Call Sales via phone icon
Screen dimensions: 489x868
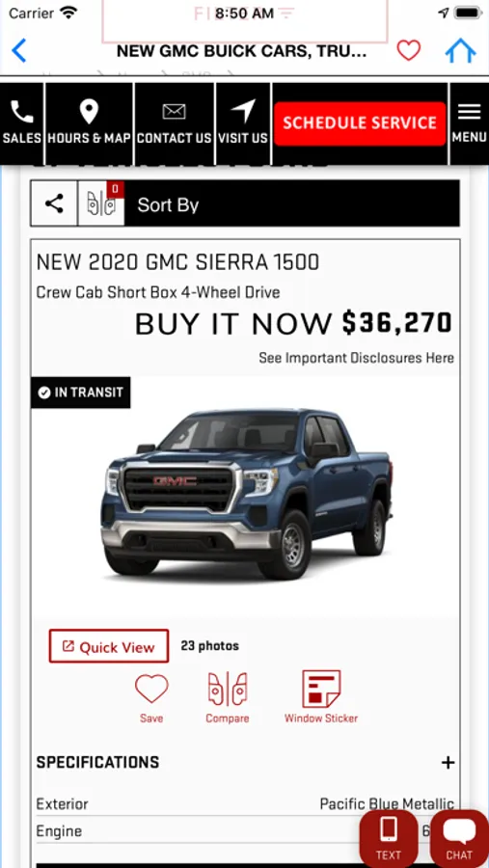click(21, 122)
